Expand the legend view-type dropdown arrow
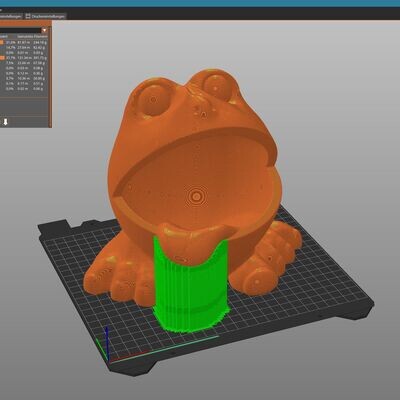Image resolution: width=400 pixels, height=400 pixels. pyautogui.click(x=44, y=30)
